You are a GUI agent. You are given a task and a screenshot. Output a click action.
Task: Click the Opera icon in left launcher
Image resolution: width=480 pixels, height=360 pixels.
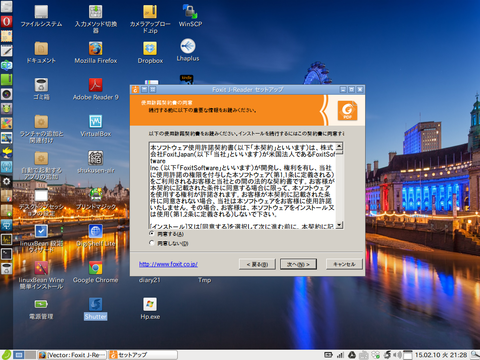point(6,21)
